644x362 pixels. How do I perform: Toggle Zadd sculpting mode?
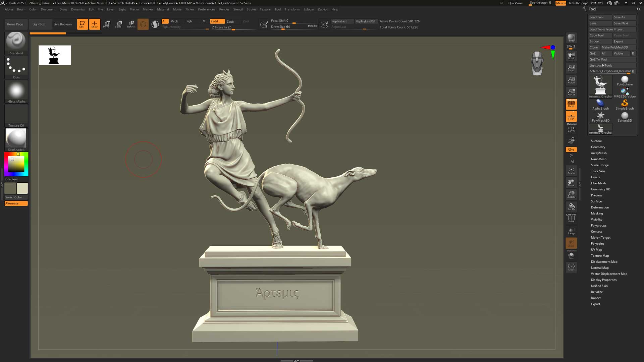pyautogui.click(x=217, y=21)
